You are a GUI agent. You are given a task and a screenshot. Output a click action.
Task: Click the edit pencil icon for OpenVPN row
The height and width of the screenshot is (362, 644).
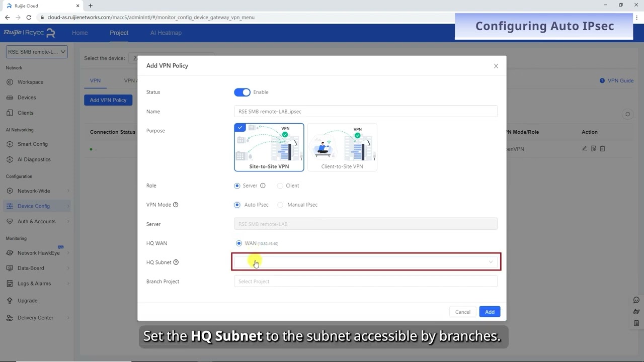(x=584, y=149)
